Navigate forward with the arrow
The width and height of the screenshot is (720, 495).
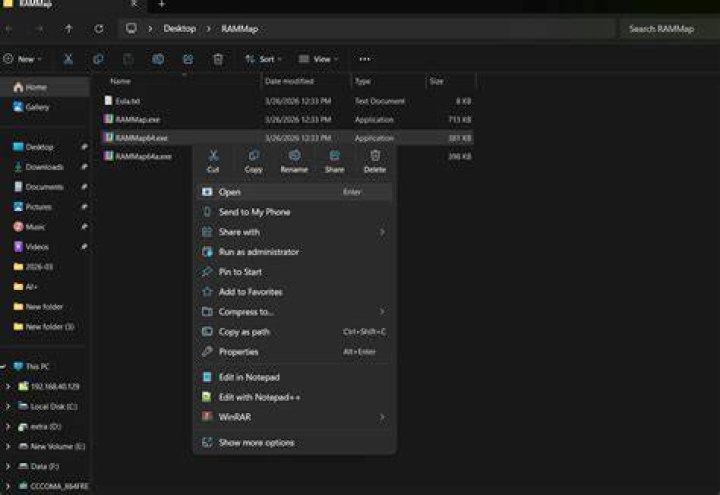[39, 28]
